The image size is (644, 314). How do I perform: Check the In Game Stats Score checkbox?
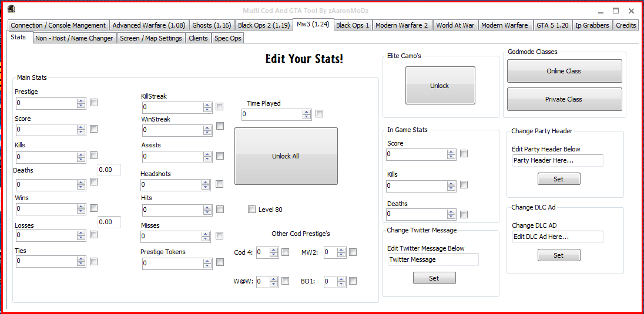[x=464, y=154]
